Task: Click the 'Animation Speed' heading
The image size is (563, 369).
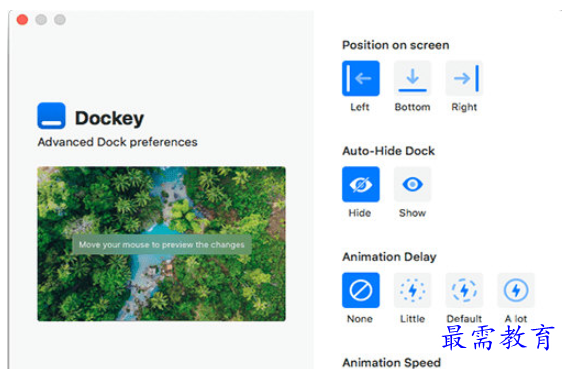Action: [x=391, y=363]
